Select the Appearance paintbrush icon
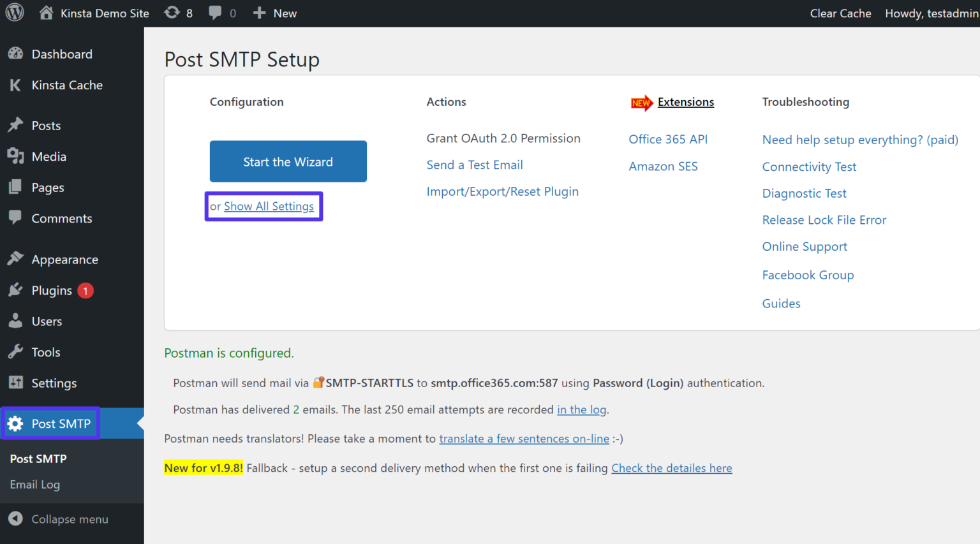Screen dimensions: 980x544 tap(15, 258)
